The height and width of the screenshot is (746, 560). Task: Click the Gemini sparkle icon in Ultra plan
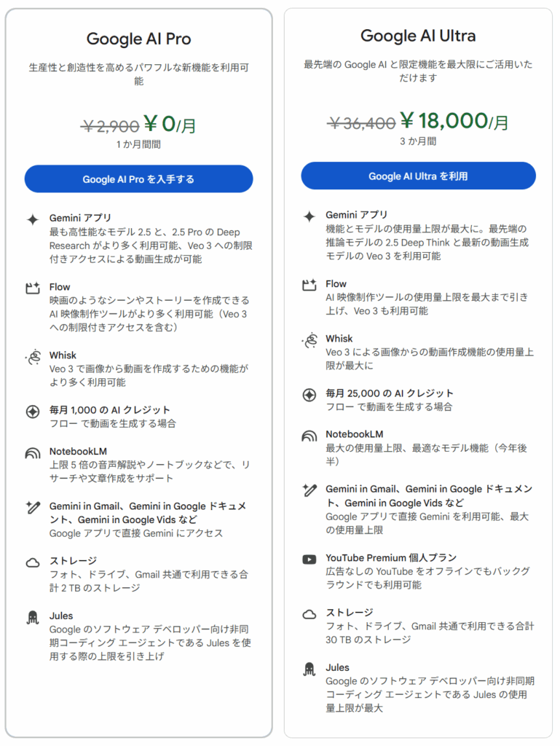tap(309, 216)
